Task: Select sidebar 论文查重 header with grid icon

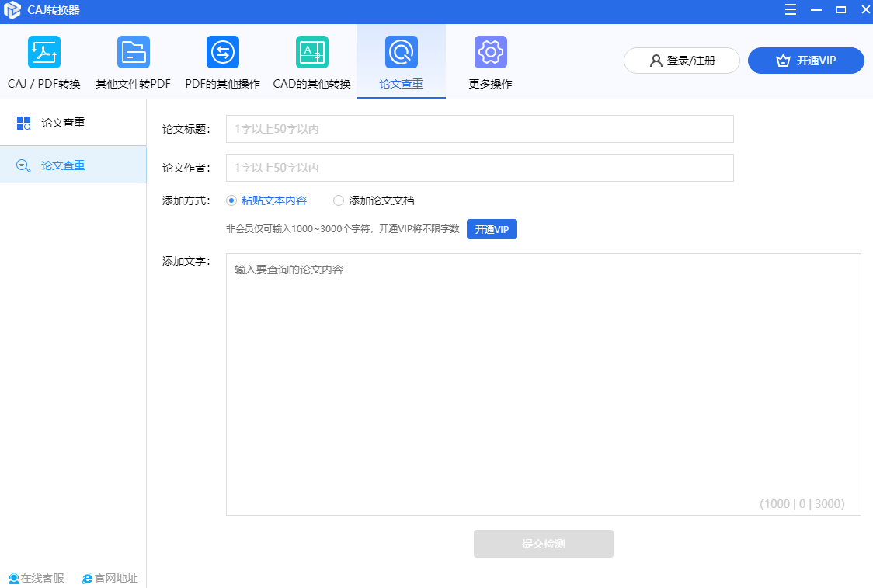Action: [x=73, y=123]
